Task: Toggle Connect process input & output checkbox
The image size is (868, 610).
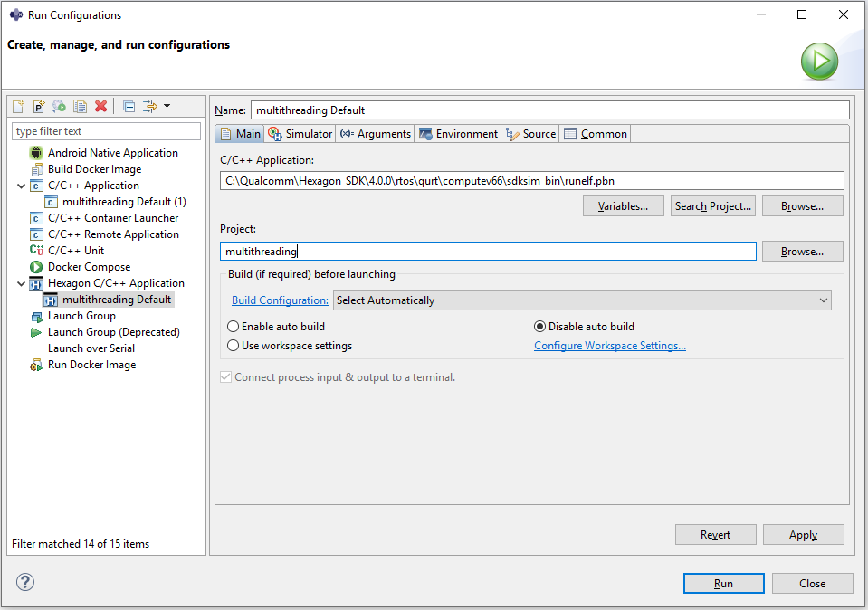Action: click(226, 377)
